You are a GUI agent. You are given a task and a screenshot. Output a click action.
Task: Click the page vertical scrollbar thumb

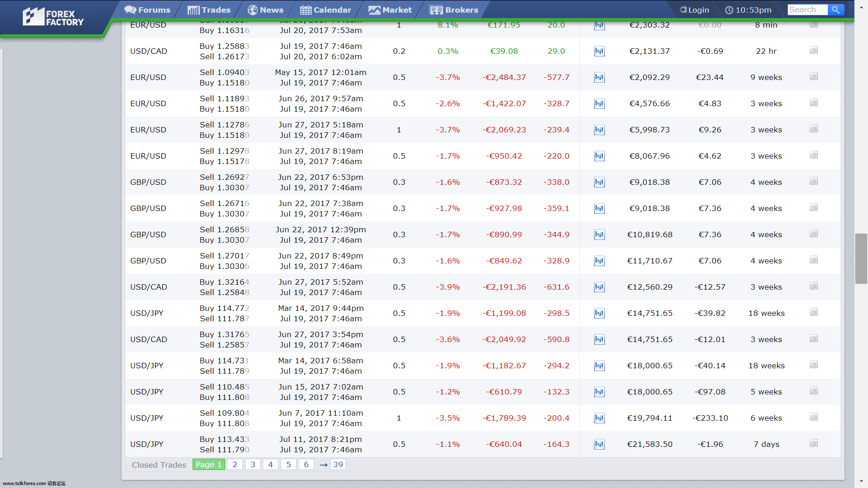click(861, 258)
